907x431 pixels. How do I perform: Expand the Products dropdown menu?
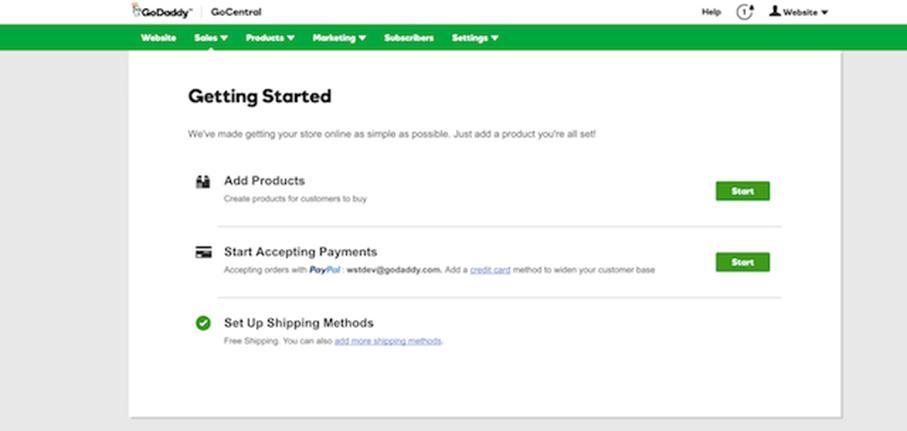click(270, 38)
